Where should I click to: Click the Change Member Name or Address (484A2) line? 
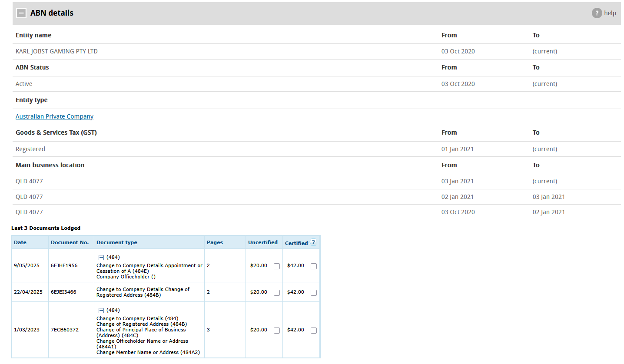point(148,352)
